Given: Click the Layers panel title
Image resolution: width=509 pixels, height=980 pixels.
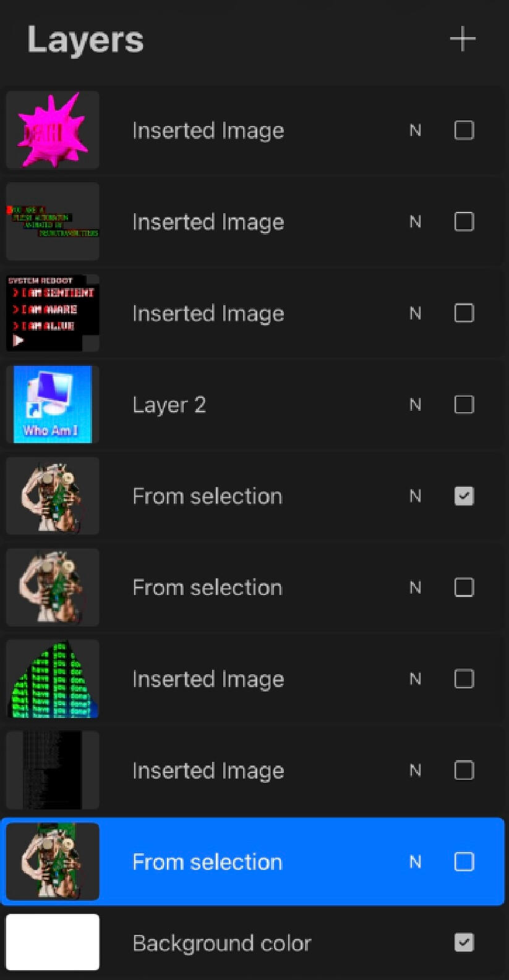Looking at the screenshot, I should point(85,40).
